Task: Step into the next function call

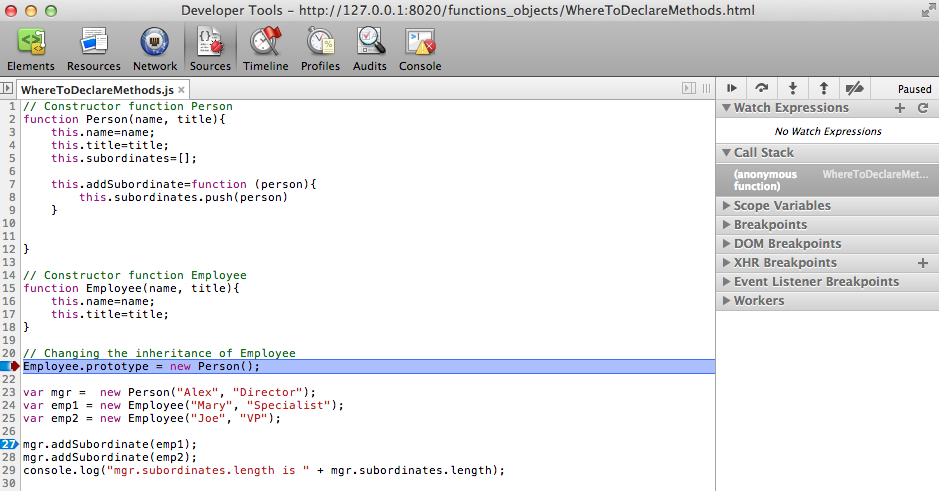Action: [792, 89]
